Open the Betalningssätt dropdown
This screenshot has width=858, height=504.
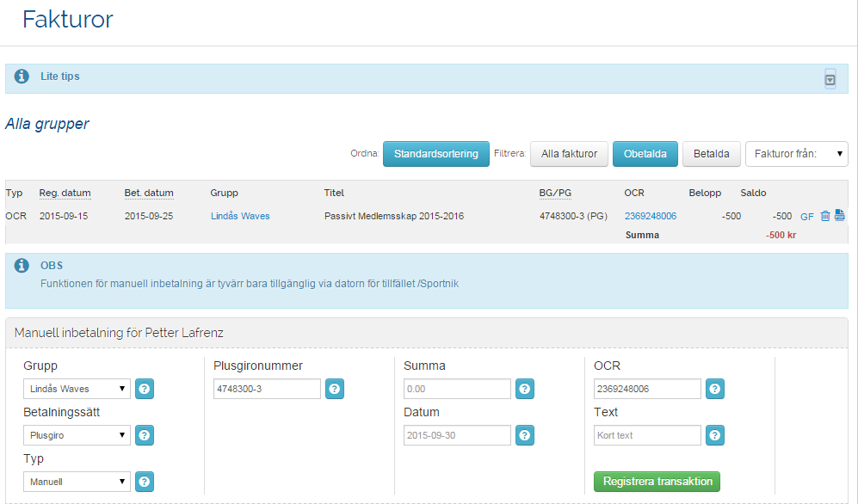[x=77, y=435]
